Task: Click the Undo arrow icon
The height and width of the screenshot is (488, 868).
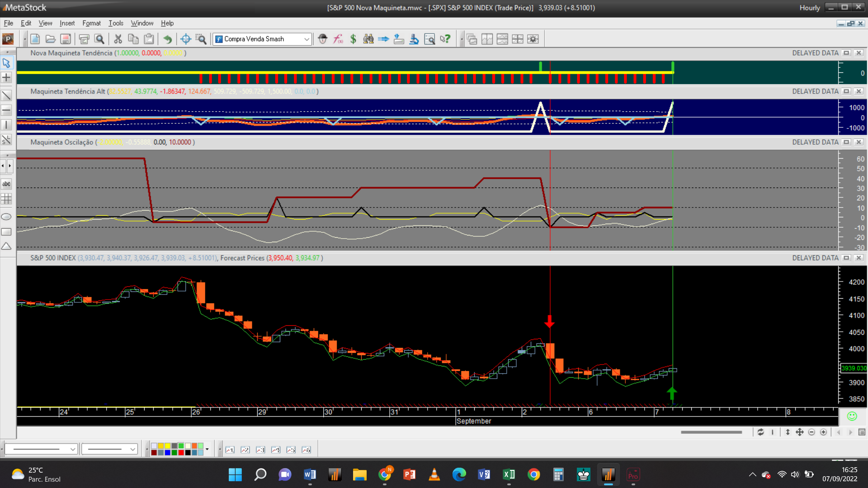Action: [x=167, y=39]
